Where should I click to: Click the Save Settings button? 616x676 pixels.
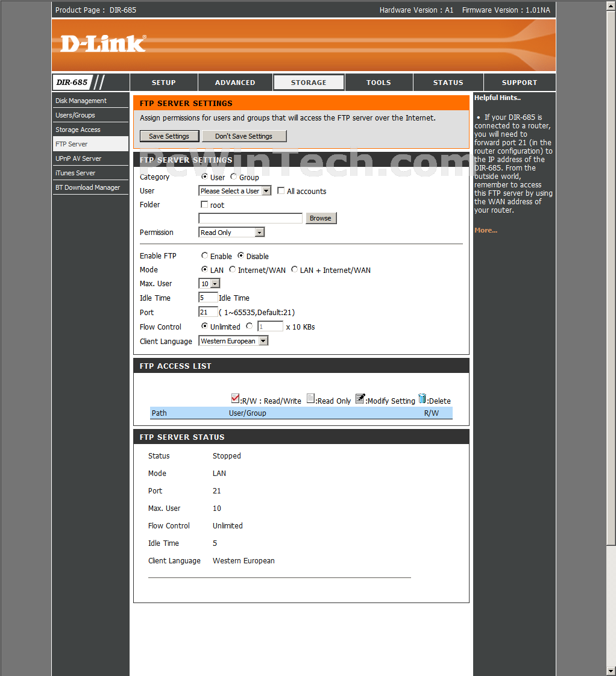click(x=169, y=136)
